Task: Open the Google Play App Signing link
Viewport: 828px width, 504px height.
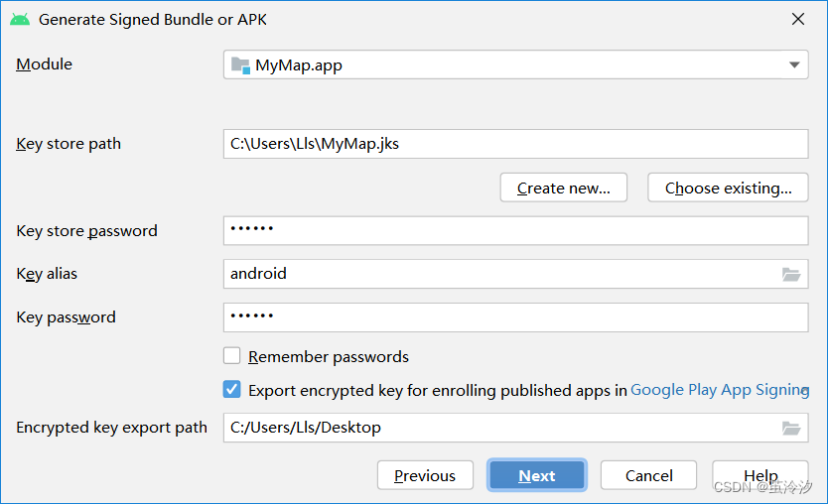Action: pyautogui.click(x=720, y=390)
